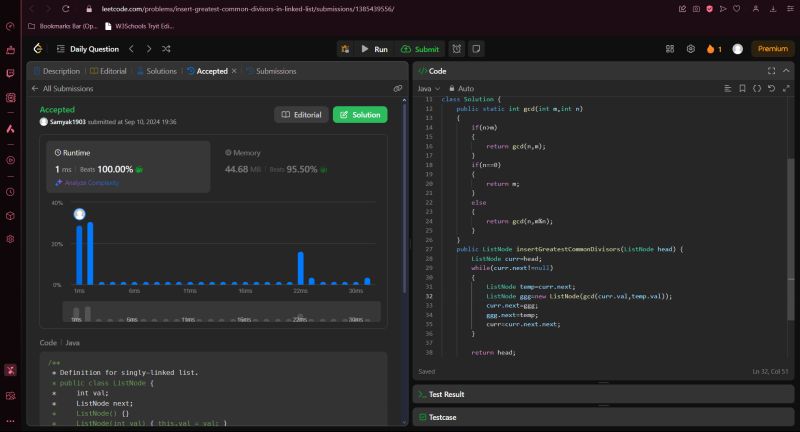Reload the page in browser
The width and height of the screenshot is (800, 432).
click(x=66, y=9)
